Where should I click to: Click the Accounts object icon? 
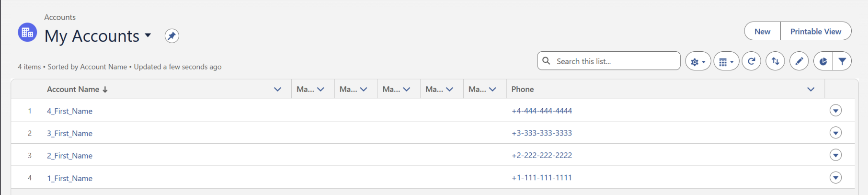[27, 33]
